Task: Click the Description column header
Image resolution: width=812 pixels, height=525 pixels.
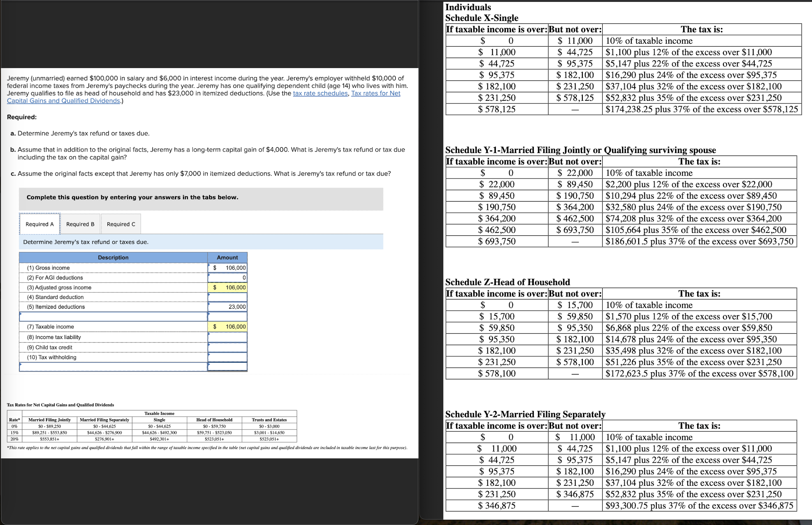Action: (x=113, y=257)
